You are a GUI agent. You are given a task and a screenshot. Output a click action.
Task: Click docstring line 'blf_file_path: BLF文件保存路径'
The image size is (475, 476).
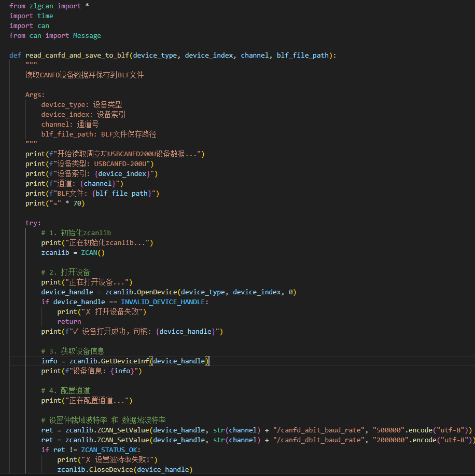click(99, 134)
